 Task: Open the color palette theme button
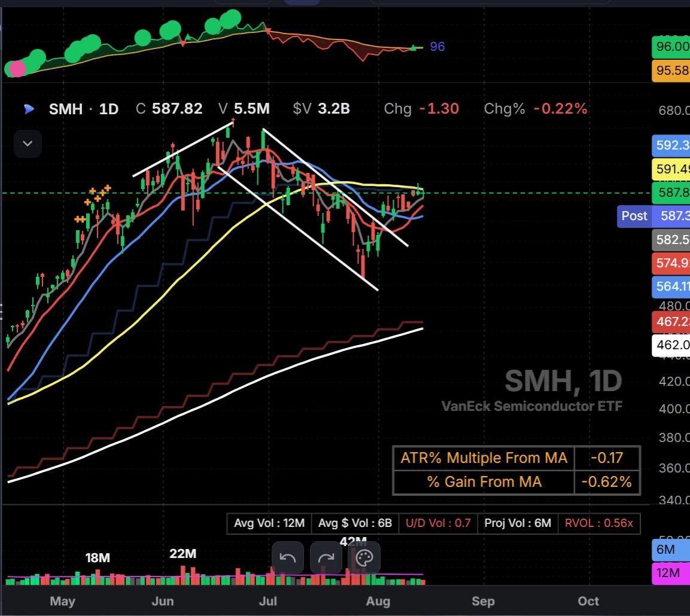[364, 558]
